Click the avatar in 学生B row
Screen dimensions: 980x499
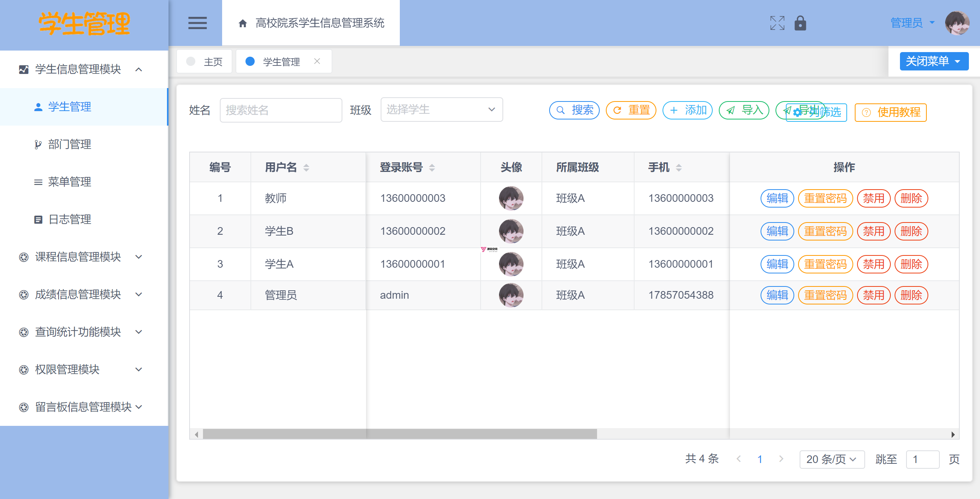point(511,231)
